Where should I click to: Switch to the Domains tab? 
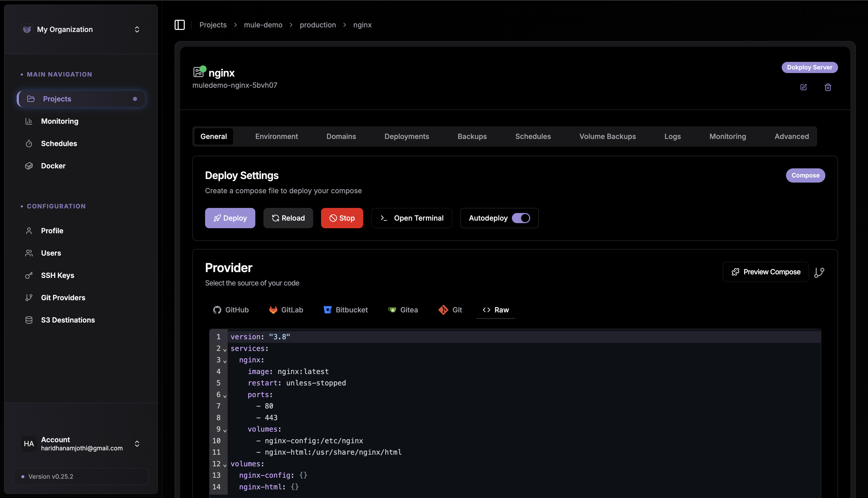341,136
